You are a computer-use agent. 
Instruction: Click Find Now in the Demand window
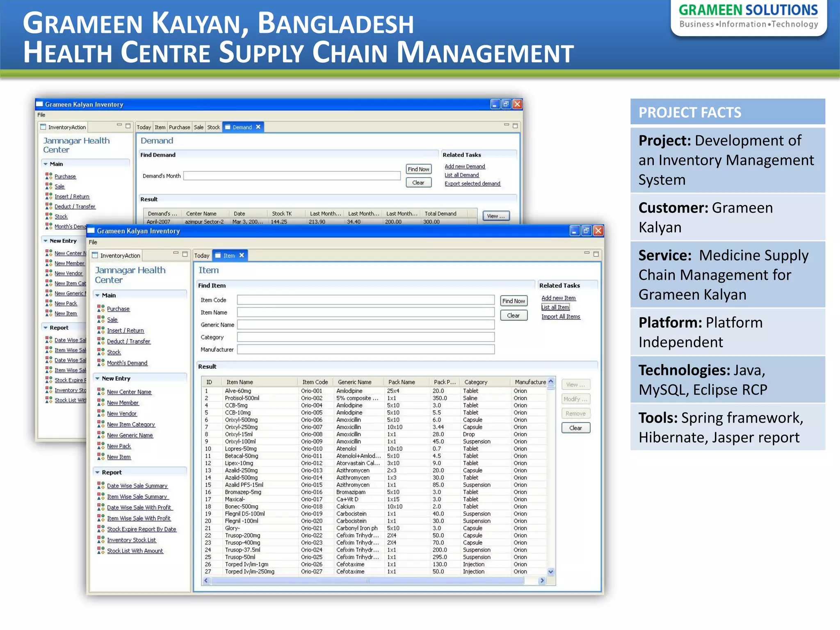[x=418, y=169]
